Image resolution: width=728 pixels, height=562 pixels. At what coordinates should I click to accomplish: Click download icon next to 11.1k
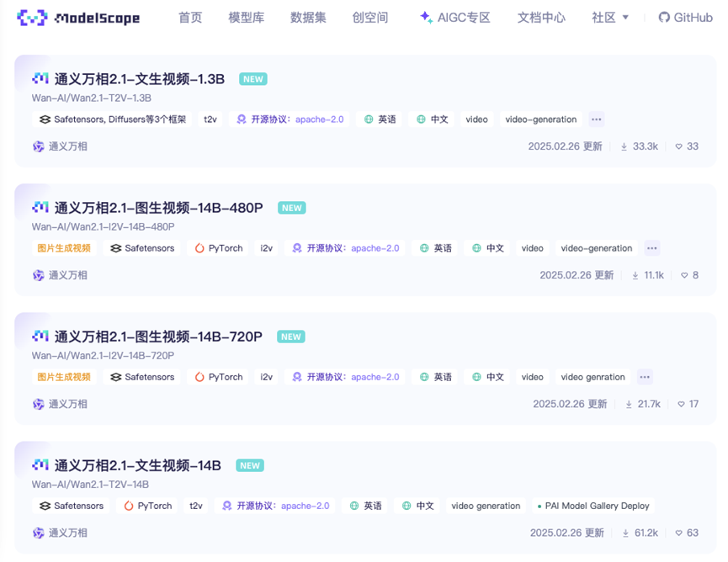click(x=635, y=276)
